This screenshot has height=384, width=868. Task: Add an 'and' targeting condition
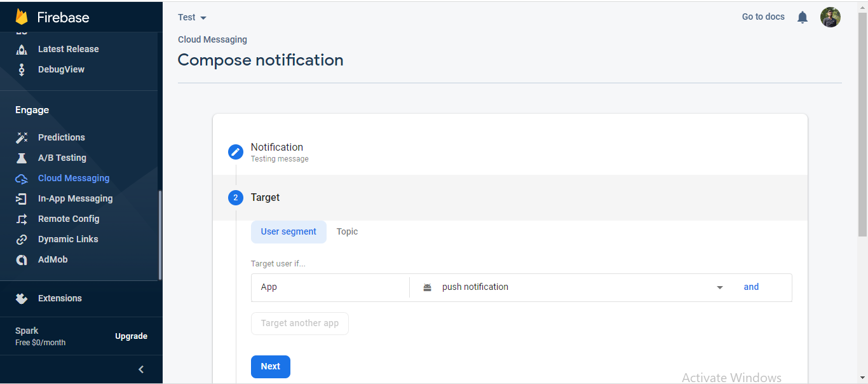click(x=750, y=287)
